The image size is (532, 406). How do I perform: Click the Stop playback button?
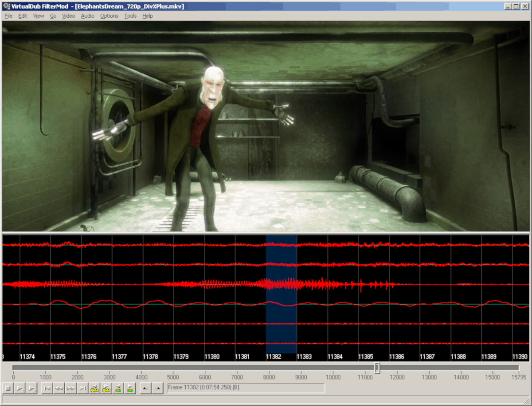(8, 388)
